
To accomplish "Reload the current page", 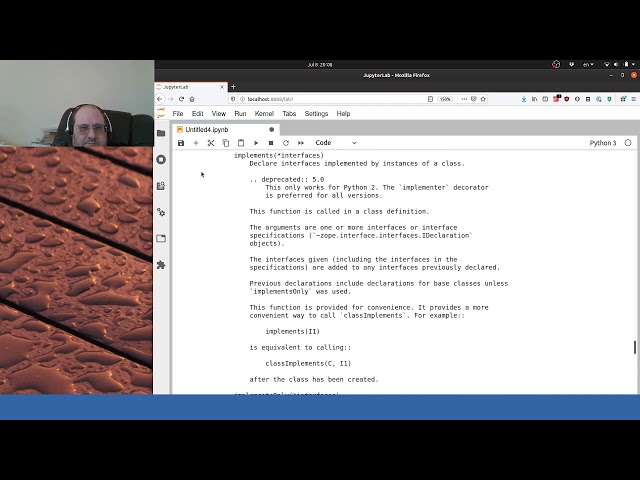I will point(181,99).
